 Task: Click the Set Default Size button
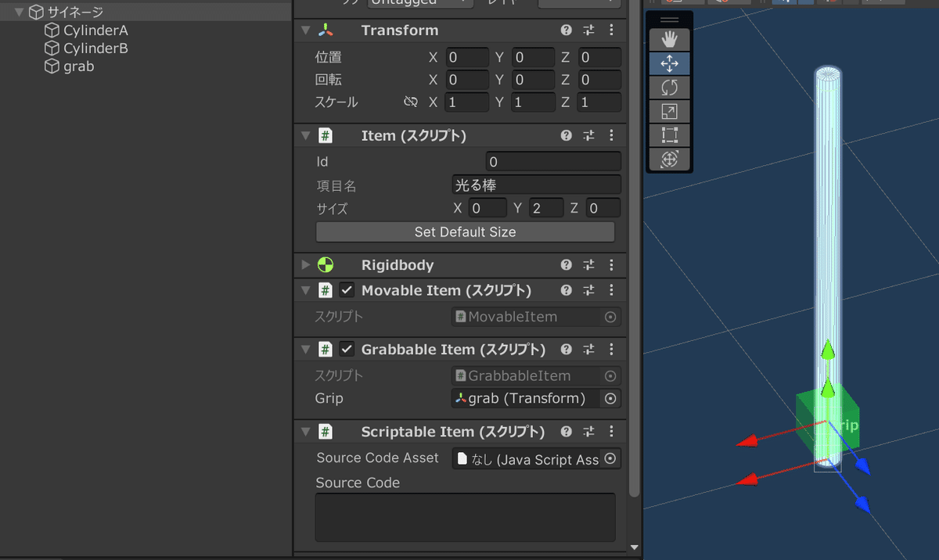pyautogui.click(x=465, y=232)
